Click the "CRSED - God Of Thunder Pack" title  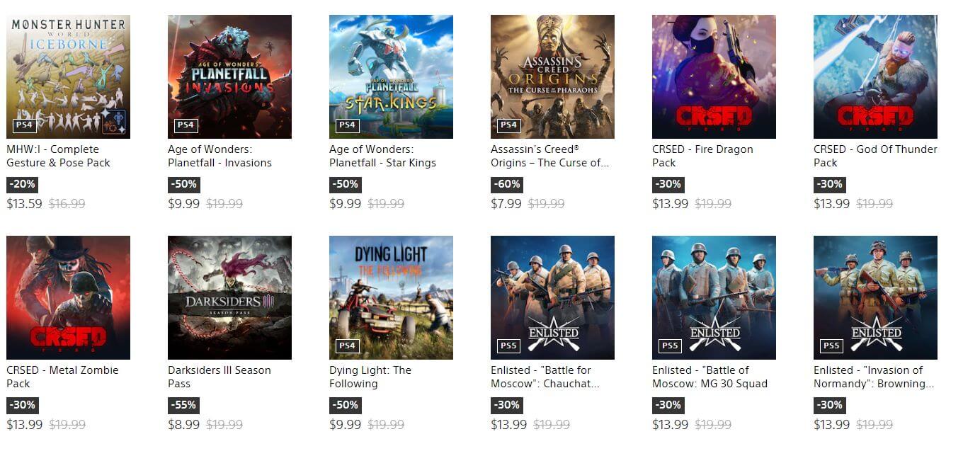pos(875,156)
